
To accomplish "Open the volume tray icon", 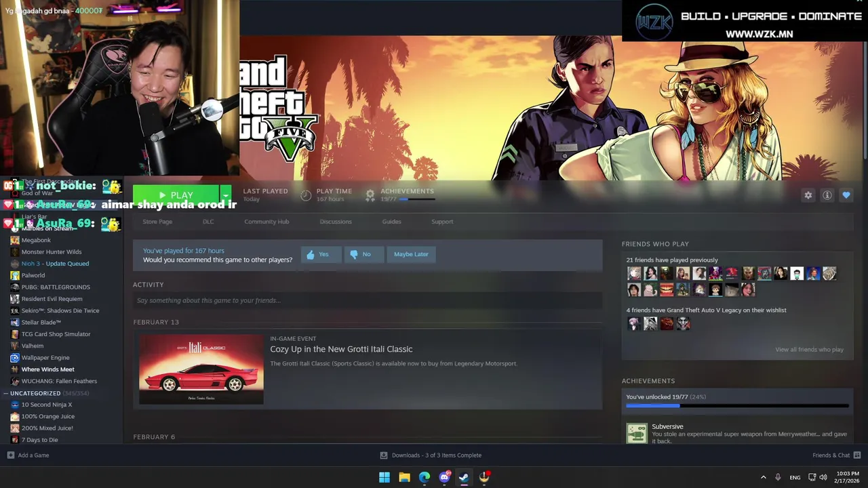I will click(x=823, y=477).
